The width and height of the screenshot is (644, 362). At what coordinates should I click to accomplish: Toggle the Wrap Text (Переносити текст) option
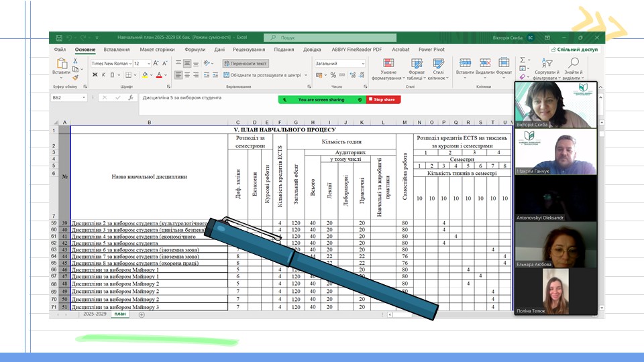[246, 64]
